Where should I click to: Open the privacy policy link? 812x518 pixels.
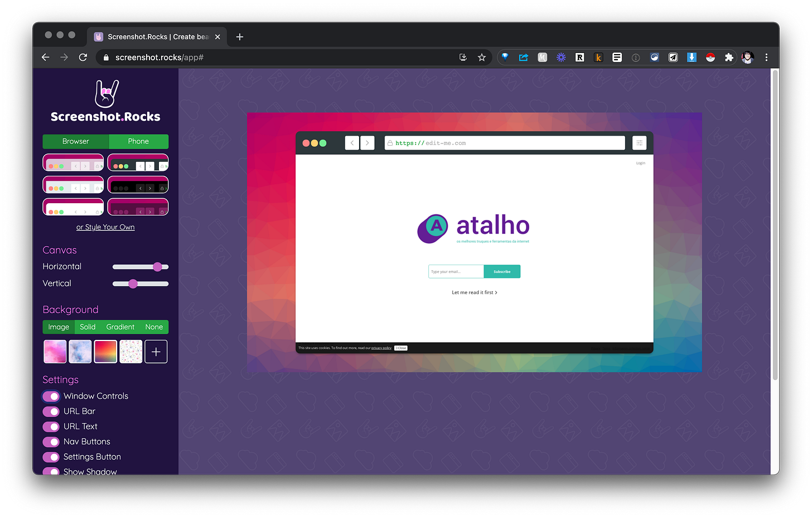pyautogui.click(x=381, y=348)
